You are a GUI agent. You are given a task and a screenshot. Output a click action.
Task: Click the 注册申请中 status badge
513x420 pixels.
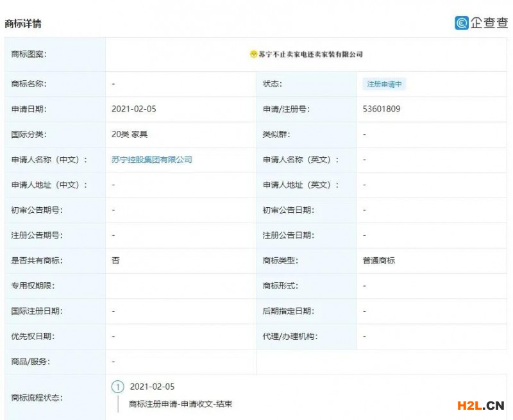click(x=384, y=84)
